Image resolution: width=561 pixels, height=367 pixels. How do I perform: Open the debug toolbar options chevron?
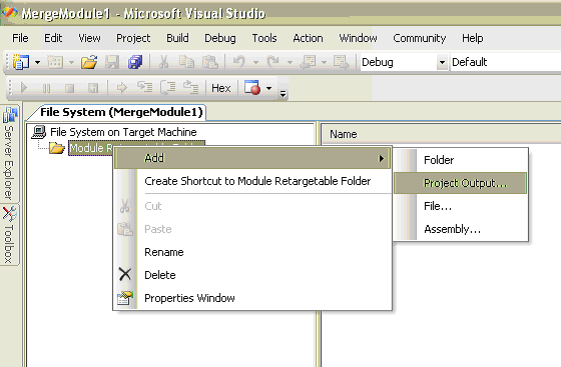click(x=283, y=94)
